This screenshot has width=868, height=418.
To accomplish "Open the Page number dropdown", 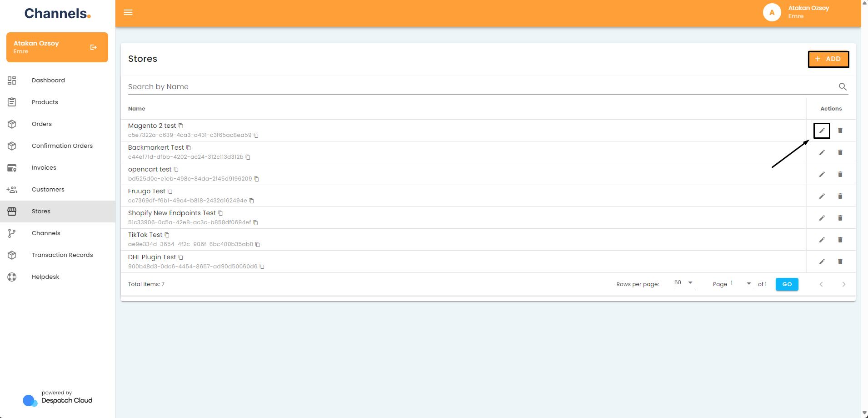I will 742,283.
